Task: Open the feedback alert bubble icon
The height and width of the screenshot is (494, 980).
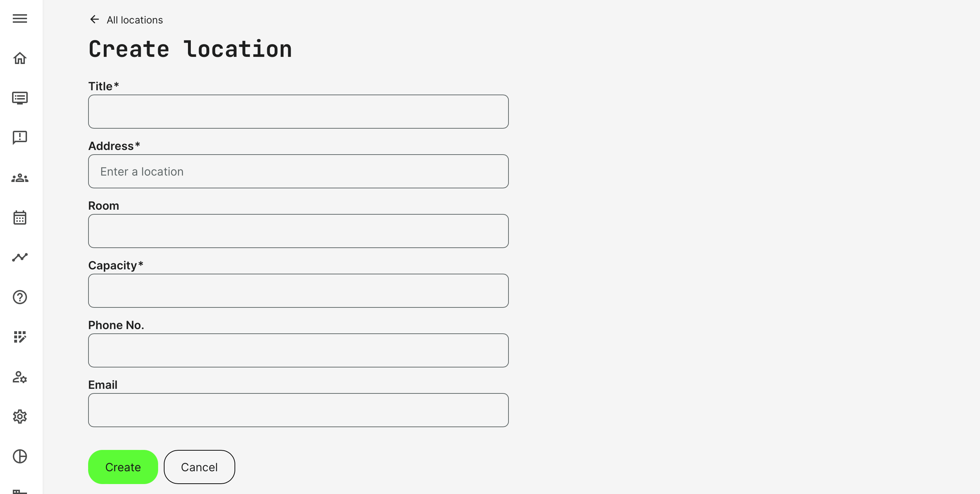Action: click(20, 138)
